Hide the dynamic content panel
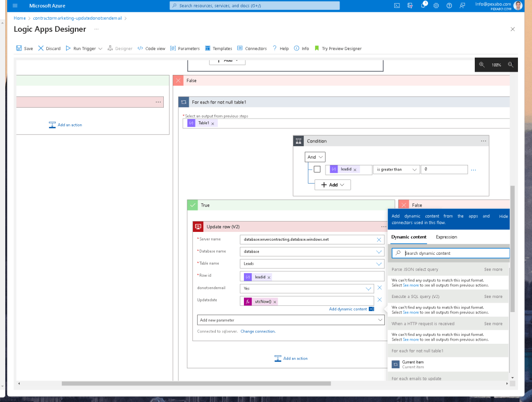The height and width of the screenshot is (402, 532). coord(503,216)
